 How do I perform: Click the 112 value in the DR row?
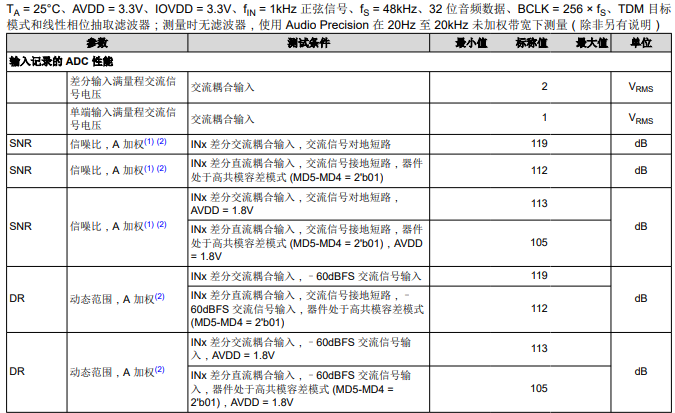(539, 308)
